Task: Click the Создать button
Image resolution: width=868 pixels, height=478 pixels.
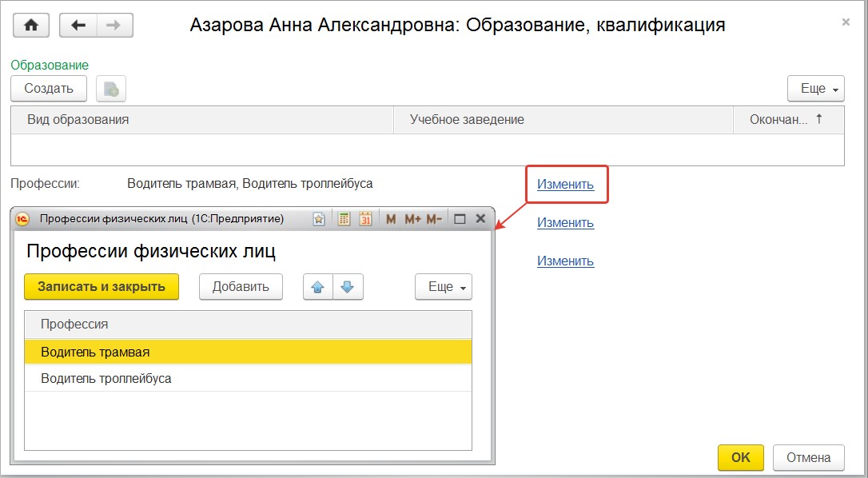Action: coord(49,89)
